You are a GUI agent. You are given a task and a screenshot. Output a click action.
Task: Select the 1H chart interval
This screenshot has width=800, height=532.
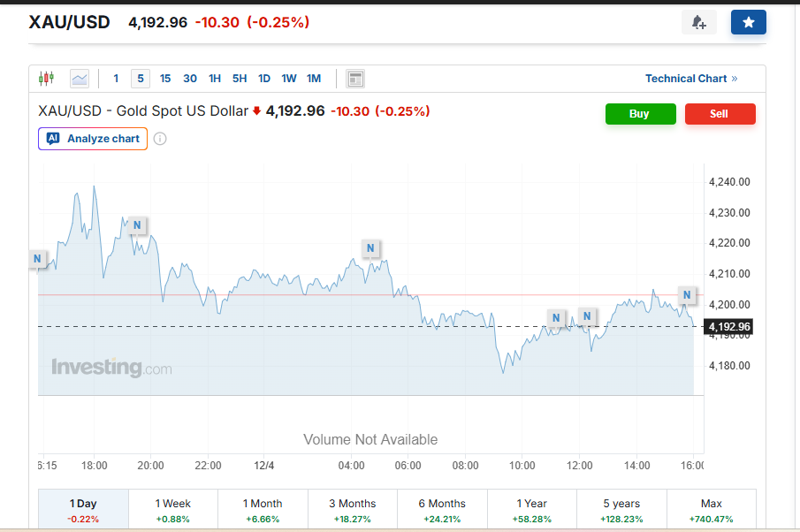point(215,79)
